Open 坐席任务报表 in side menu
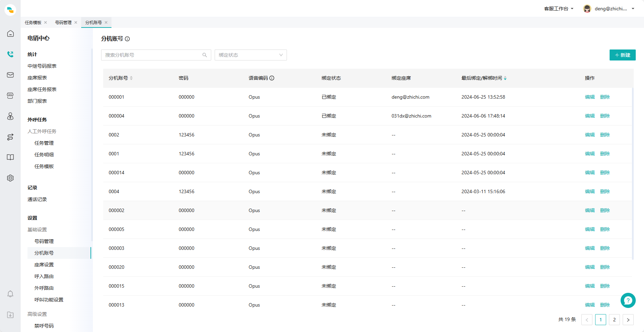644x332 pixels. (x=42, y=89)
